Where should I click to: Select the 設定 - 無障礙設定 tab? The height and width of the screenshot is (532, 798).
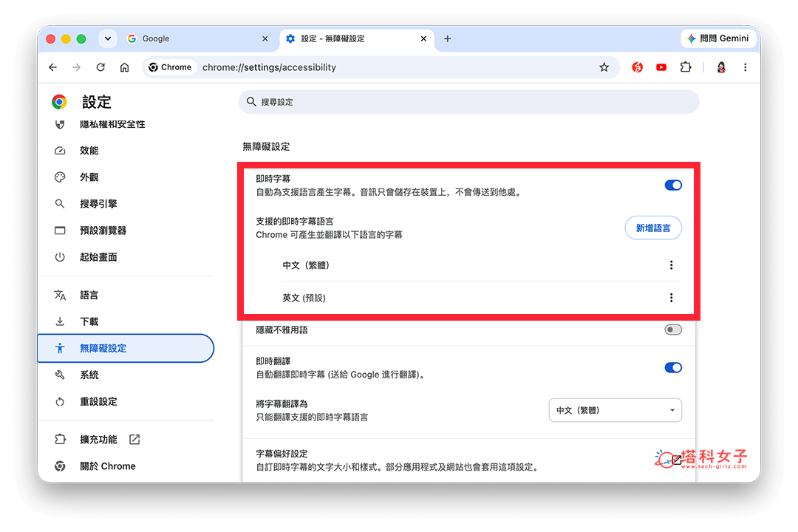click(x=356, y=38)
